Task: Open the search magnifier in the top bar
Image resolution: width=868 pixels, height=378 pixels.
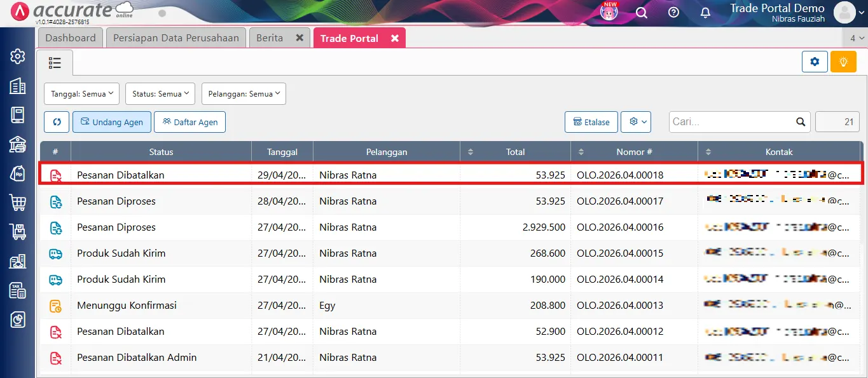Action: (x=642, y=13)
